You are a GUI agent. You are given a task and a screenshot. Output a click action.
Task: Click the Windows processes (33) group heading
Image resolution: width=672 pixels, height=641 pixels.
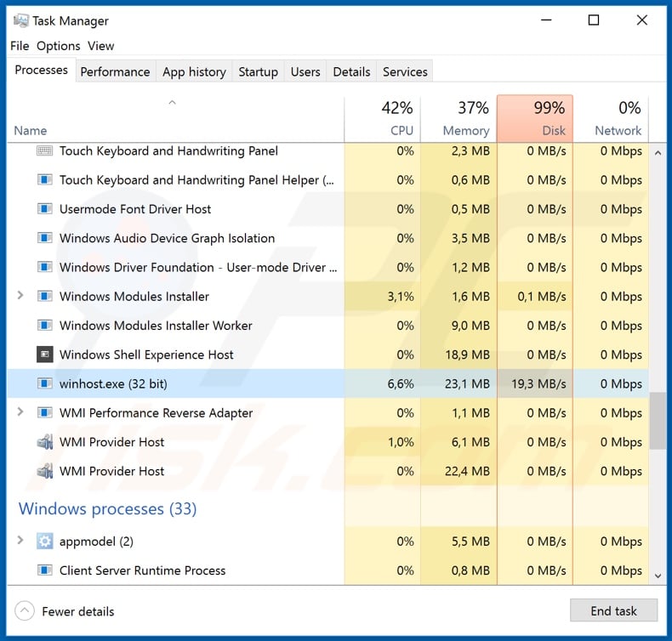[x=107, y=509]
